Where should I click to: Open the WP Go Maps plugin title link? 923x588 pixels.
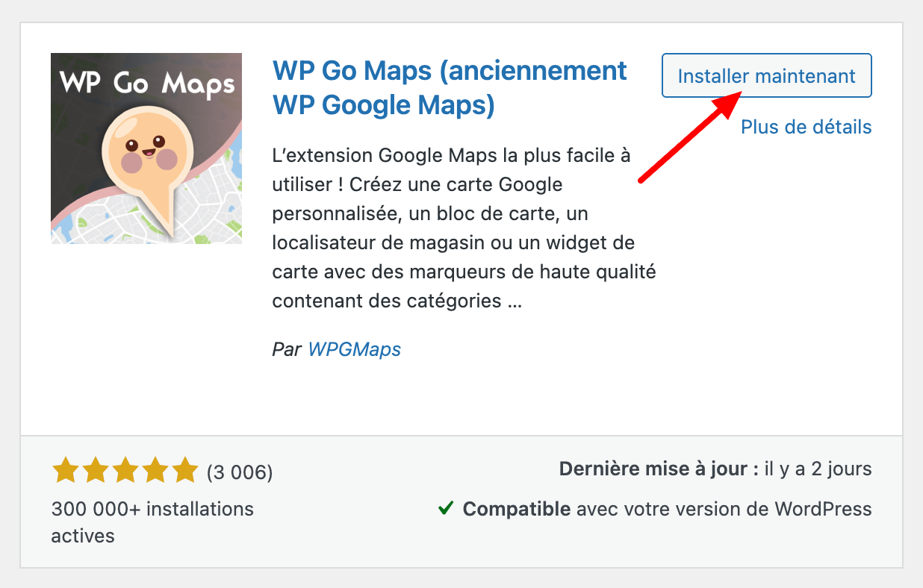pyautogui.click(x=448, y=70)
